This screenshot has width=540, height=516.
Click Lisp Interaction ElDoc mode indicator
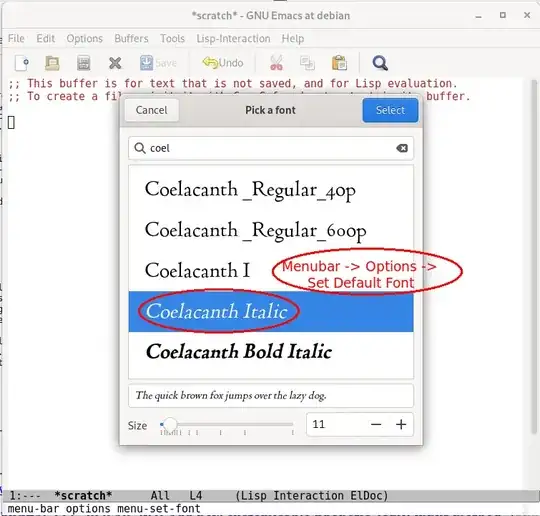coord(312,495)
